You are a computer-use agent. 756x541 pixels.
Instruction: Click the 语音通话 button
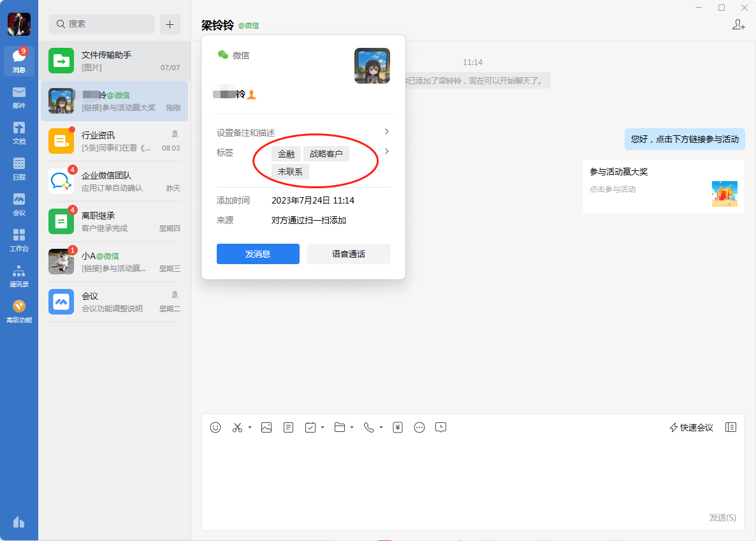(349, 254)
